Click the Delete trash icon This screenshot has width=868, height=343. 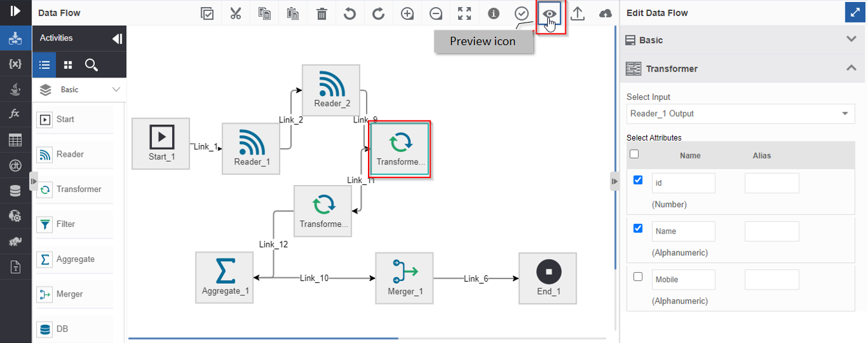tap(322, 14)
